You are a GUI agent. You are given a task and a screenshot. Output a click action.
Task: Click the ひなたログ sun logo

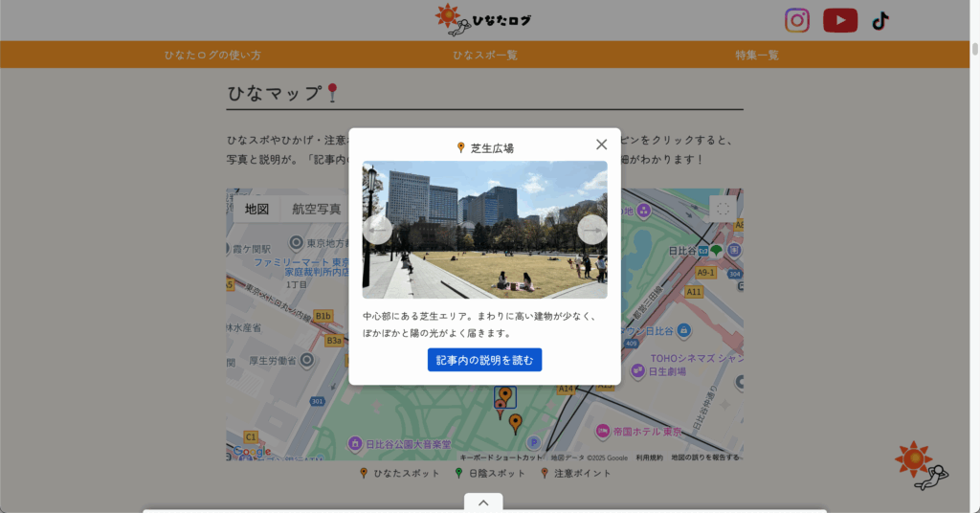pos(483,19)
